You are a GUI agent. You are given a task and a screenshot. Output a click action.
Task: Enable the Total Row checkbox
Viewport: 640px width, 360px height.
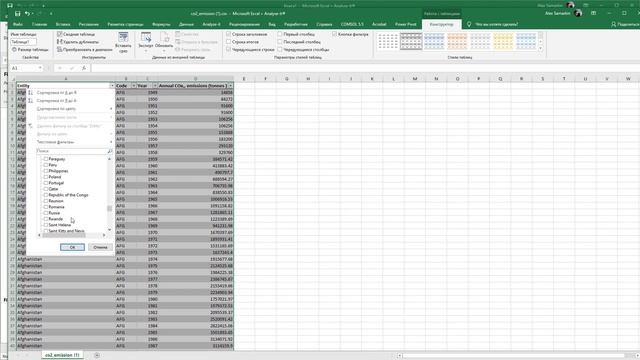tap(229, 42)
